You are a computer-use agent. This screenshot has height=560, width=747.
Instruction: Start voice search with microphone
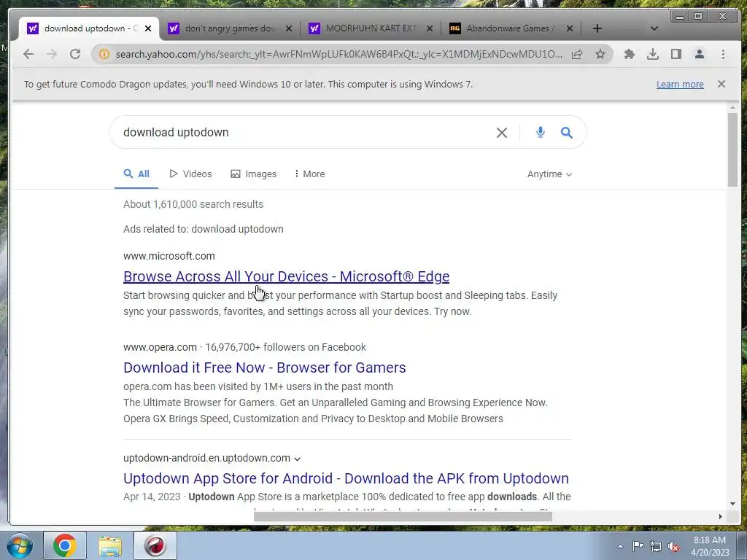pyautogui.click(x=541, y=133)
